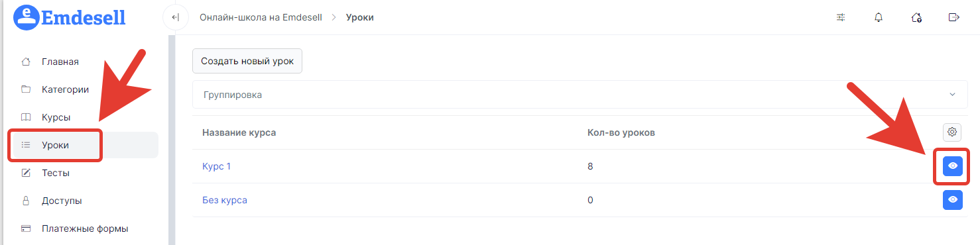Open the notifications bell icon
The width and height of the screenshot is (980, 245).
click(x=879, y=18)
